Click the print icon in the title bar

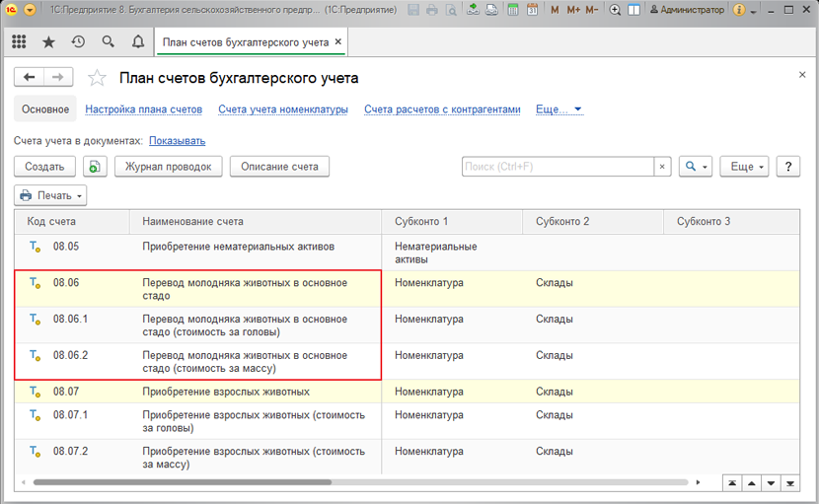click(432, 10)
